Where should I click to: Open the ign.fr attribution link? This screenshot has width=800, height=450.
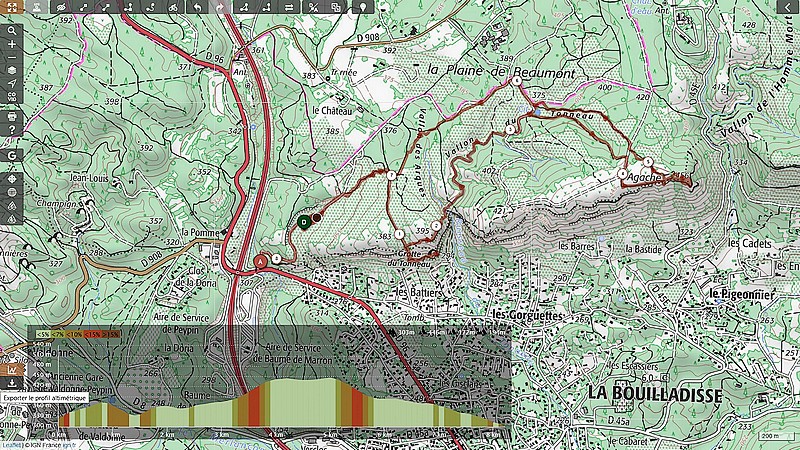69,445
